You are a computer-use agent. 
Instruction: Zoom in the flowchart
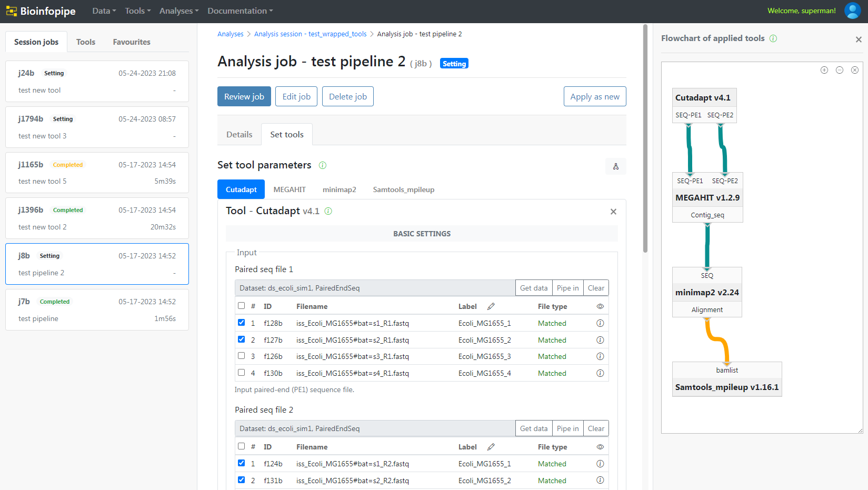[x=824, y=70]
